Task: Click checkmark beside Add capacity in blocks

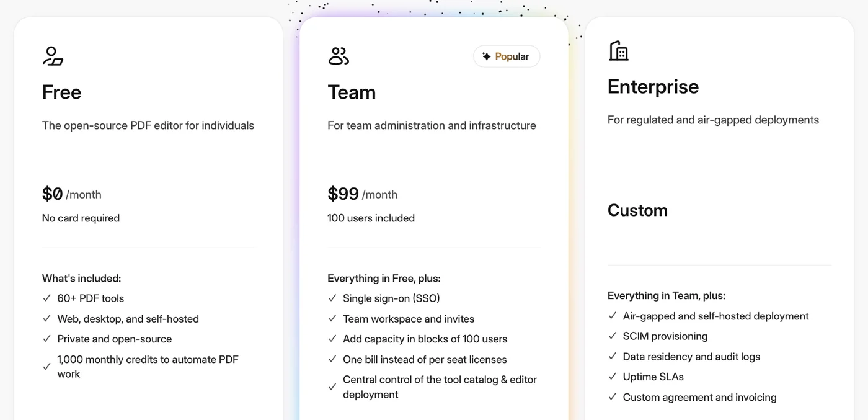Action: pyautogui.click(x=332, y=339)
